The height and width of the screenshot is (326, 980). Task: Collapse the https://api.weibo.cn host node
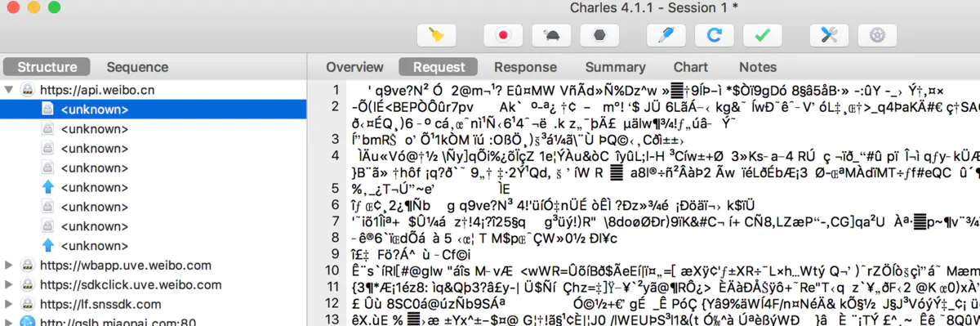tap(9, 90)
